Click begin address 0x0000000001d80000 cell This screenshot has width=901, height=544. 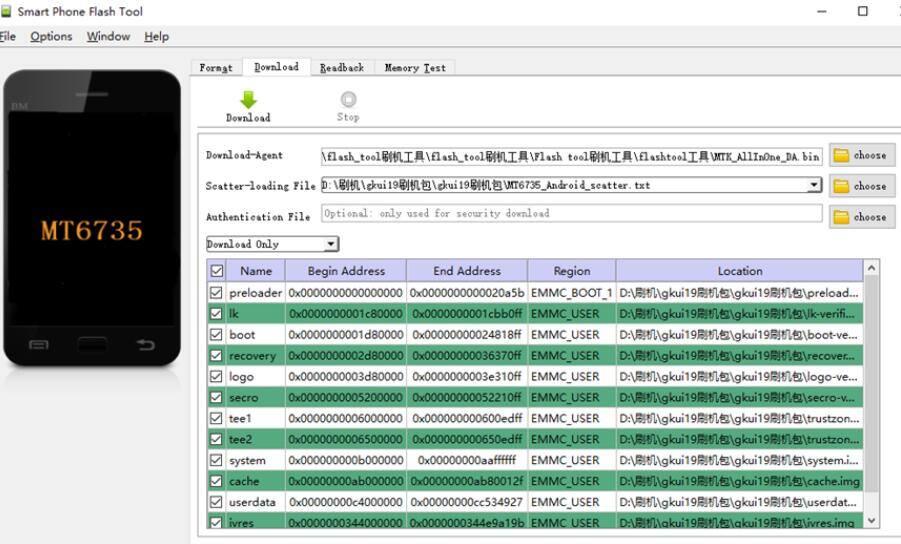point(346,334)
